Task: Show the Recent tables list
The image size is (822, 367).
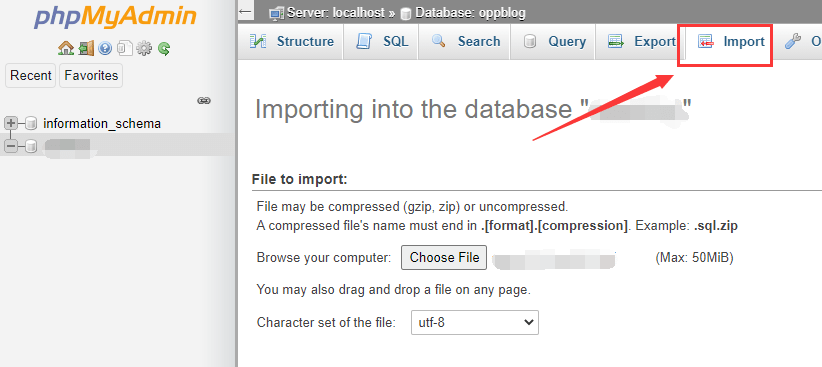Action: click(31, 75)
